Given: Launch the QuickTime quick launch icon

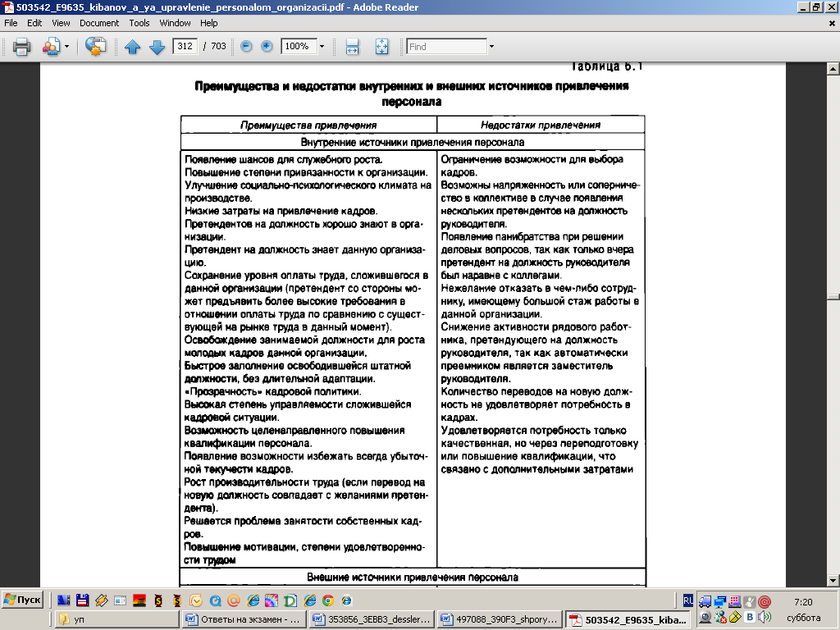Looking at the screenshot, I should [215, 600].
